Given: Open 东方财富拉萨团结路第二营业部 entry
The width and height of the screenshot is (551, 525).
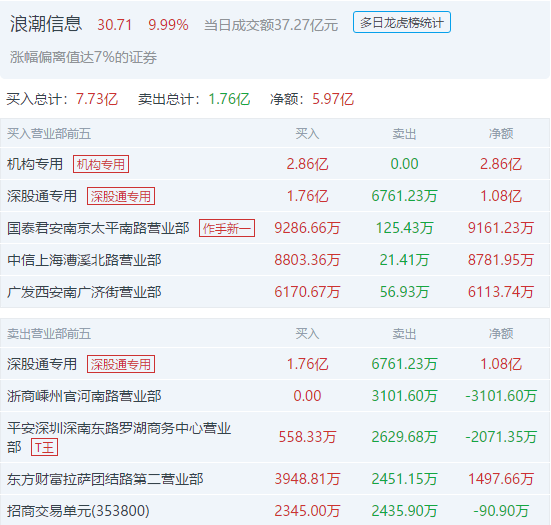Looking at the screenshot, I should (105, 479).
